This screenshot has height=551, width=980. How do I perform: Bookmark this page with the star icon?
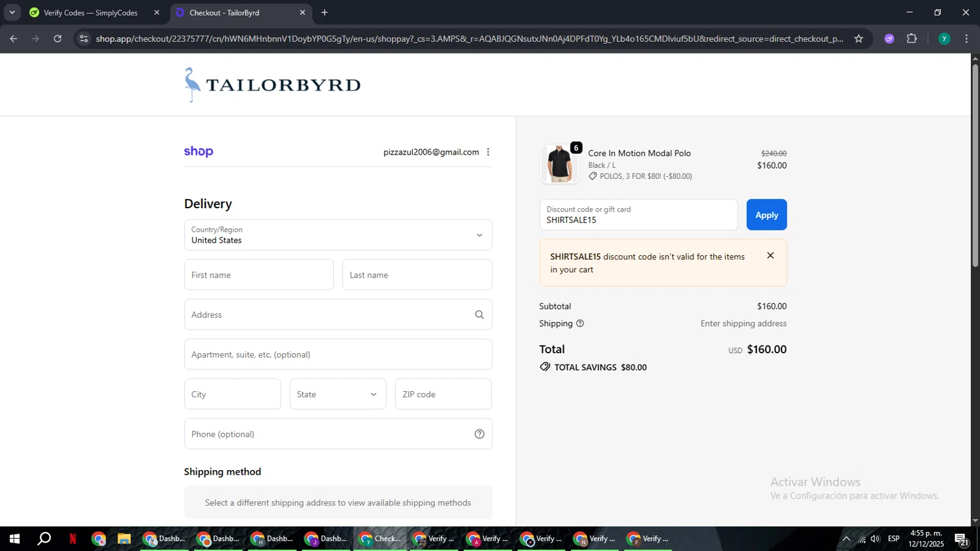click(858, 39)
